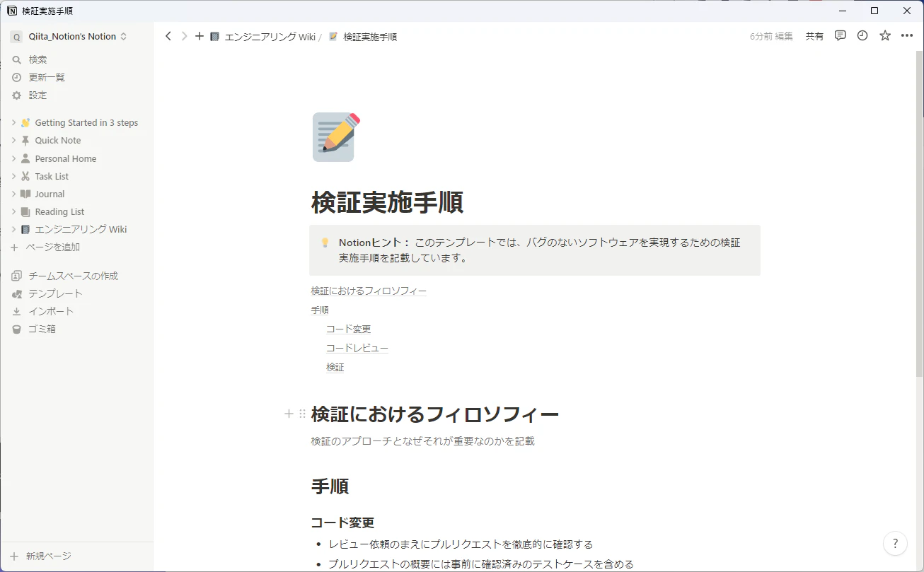The width and height of the screenshot is (924, 572).
Task: Go forward with the right arrow icon
Action: [184, 36]
